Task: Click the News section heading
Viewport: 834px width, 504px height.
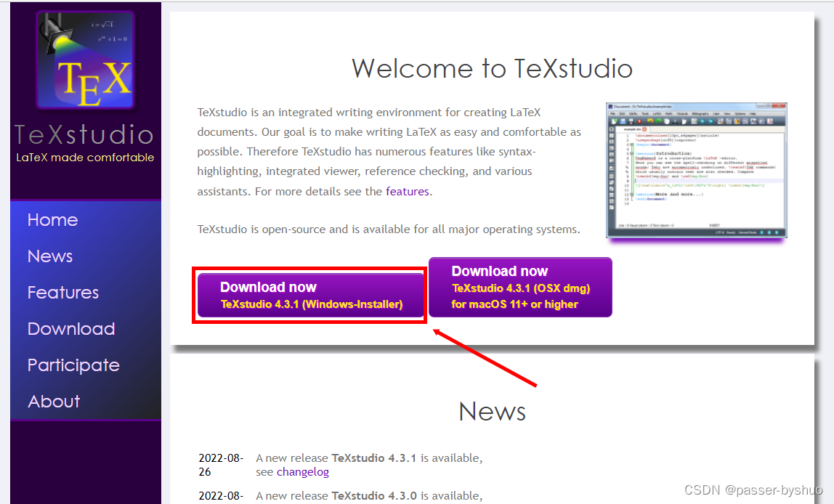Action: 492,412
